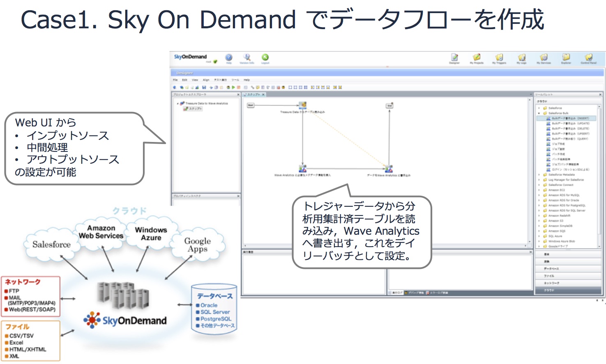
Task: Select the End node on the canvas
Action: click(389, 105)
